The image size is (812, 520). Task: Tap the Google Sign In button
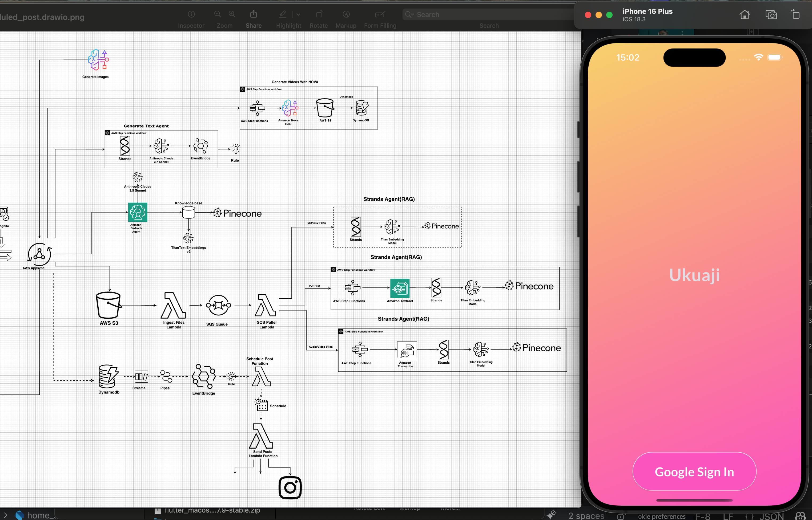pyautogui.click(x=694, y=471)
